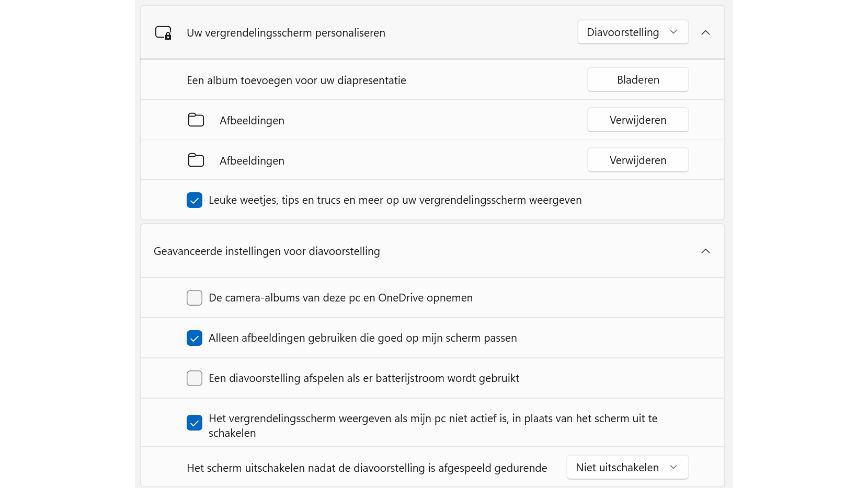Remove the second Afbeeldingen folder

coord(637,160)
